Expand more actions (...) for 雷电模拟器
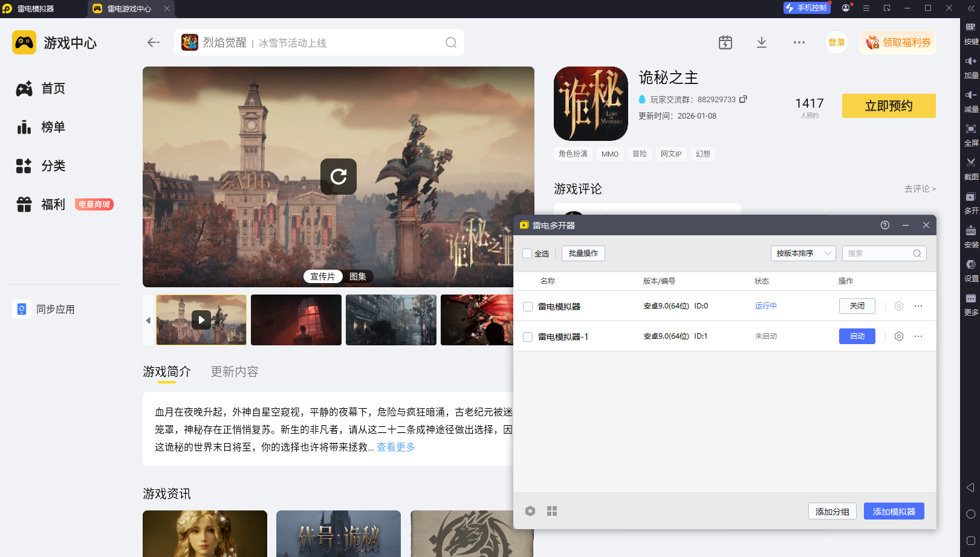980x557 pixels. 918,306
